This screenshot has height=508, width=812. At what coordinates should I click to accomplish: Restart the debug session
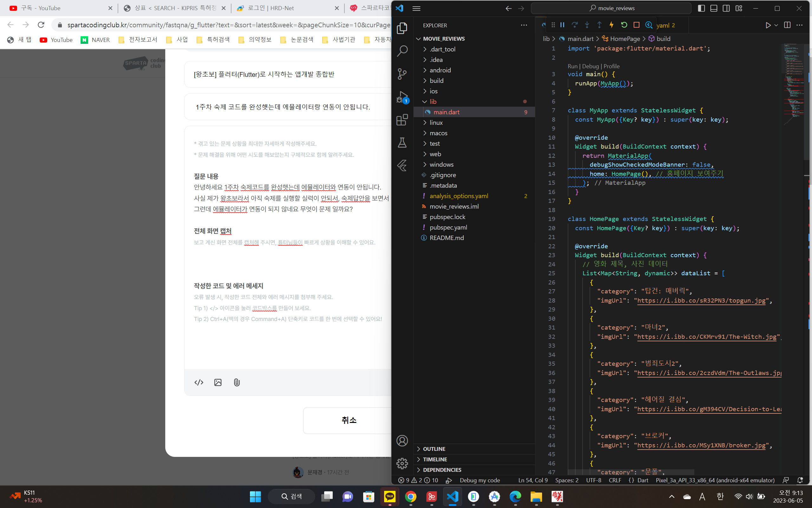pyautogui.click(x=624, y=25)
